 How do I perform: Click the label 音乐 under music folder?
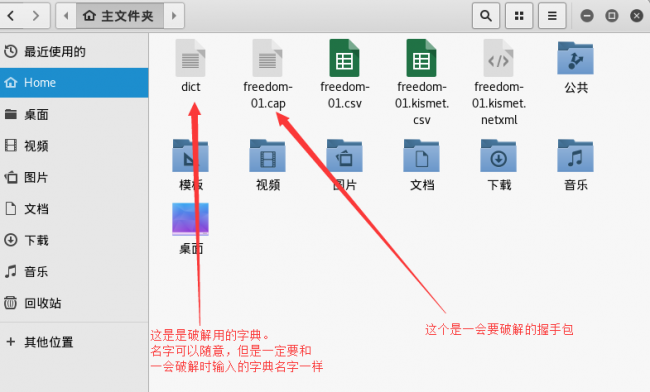click(x=576, y=185)
